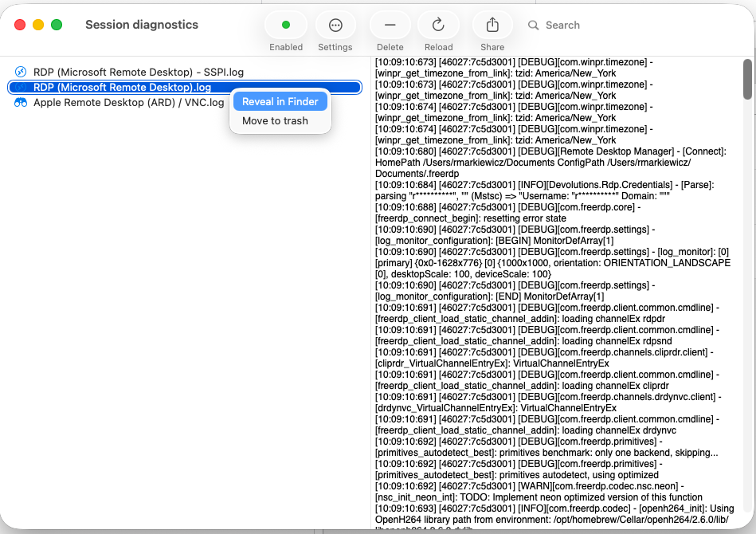Click the log pane vertical scrollbar thumb
This screenshot has width=756, height=534.
(747, 79)
